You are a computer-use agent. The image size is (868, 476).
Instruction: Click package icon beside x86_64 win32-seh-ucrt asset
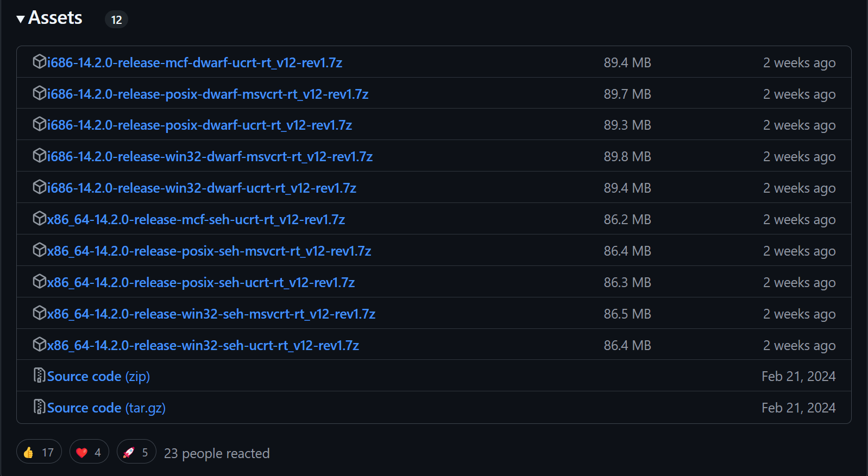coord(39,345)
